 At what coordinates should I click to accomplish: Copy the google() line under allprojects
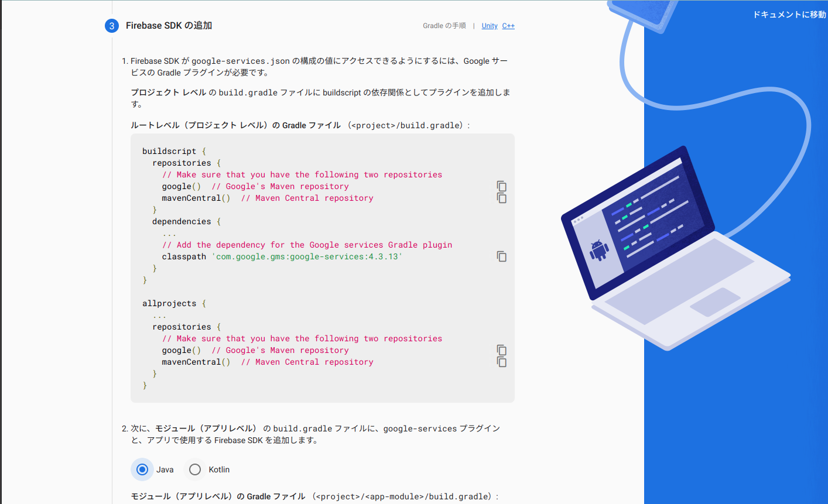(x=501, y=350)
